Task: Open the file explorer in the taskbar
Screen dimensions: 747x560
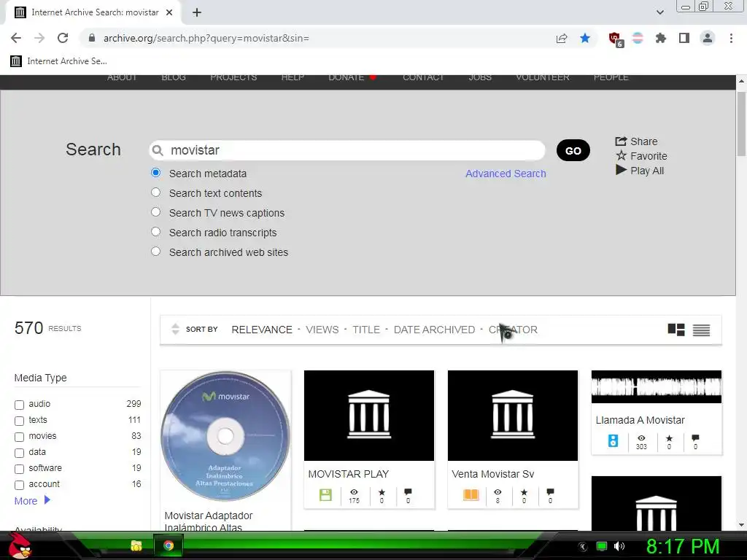Action: click(x=136, y=545)
